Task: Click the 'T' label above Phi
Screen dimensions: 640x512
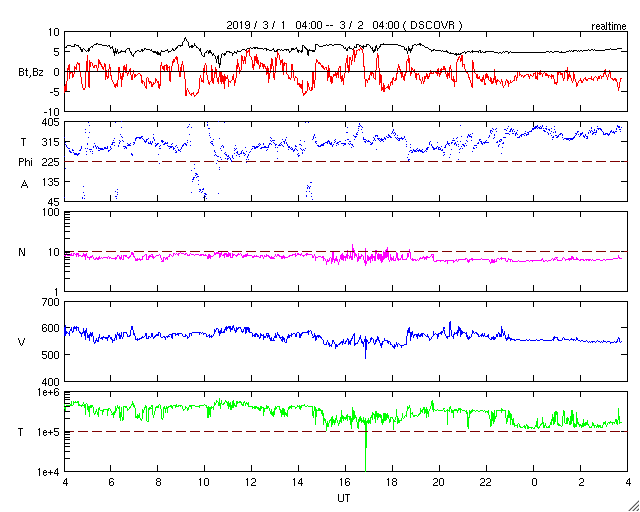Action: 23,142
